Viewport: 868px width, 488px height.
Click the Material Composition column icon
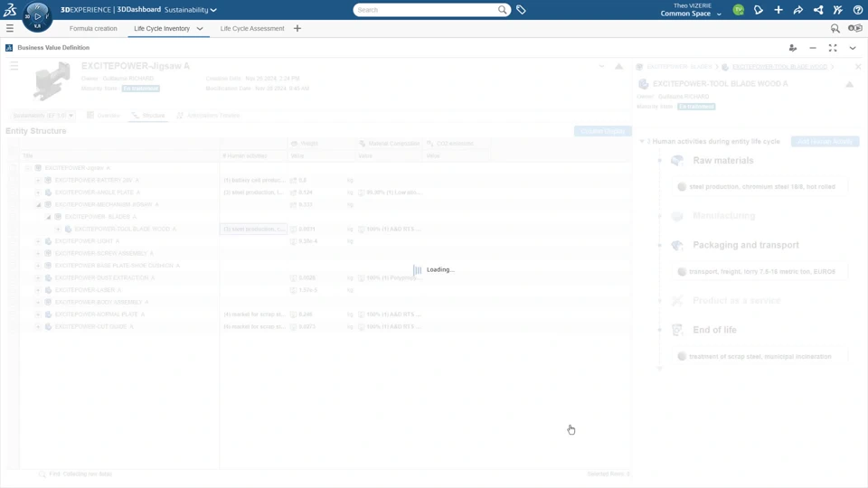pos(362,144)
